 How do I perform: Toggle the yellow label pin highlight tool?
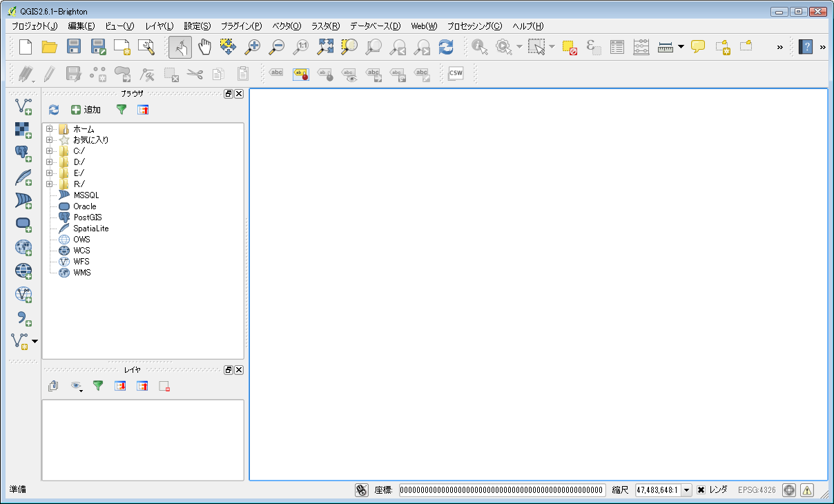300,72
